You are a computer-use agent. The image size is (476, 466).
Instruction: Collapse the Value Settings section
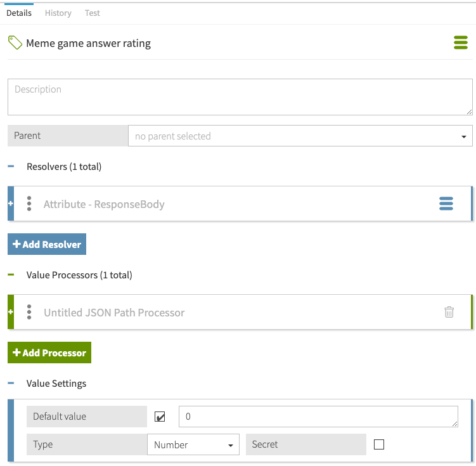click(11, 384)
